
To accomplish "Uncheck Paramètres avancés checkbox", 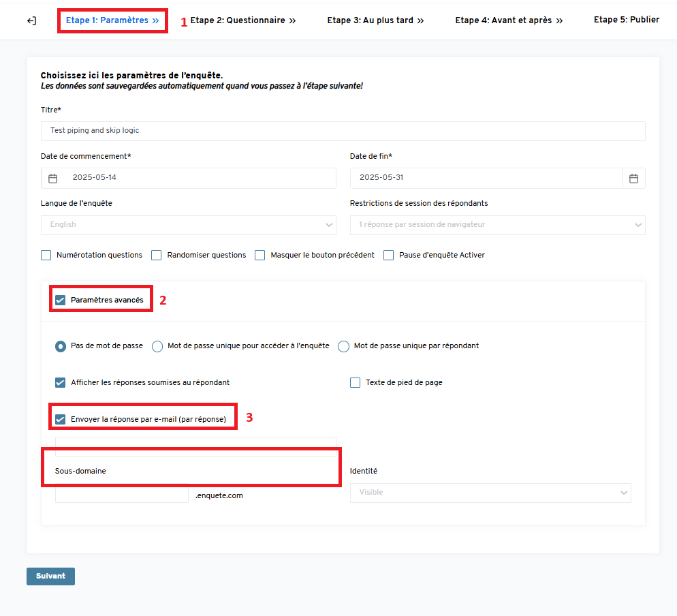I will click(x=61, y=301).
